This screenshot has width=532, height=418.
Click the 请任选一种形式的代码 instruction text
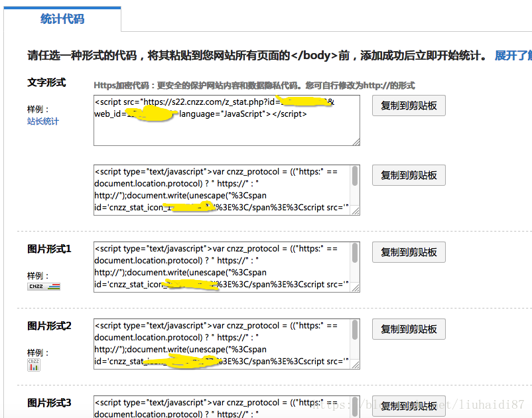pyautogui.click(x=258, y=55)
